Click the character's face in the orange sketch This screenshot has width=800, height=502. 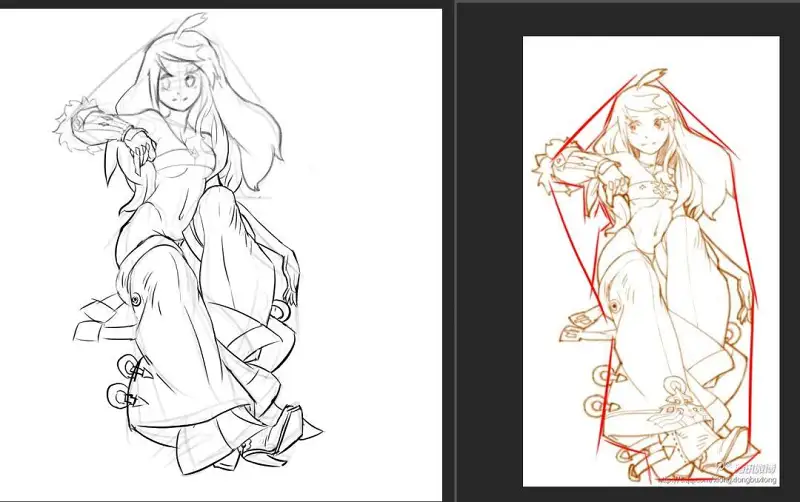(x=643, y=129)
